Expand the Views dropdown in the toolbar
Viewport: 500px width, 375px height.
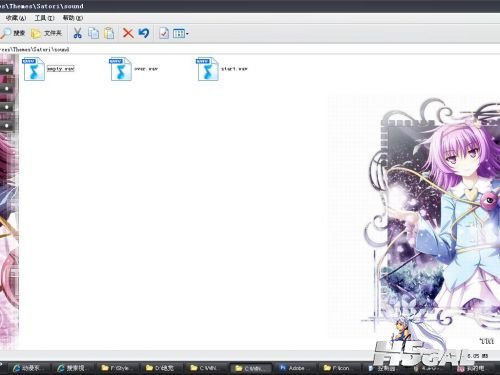point(181,33)
